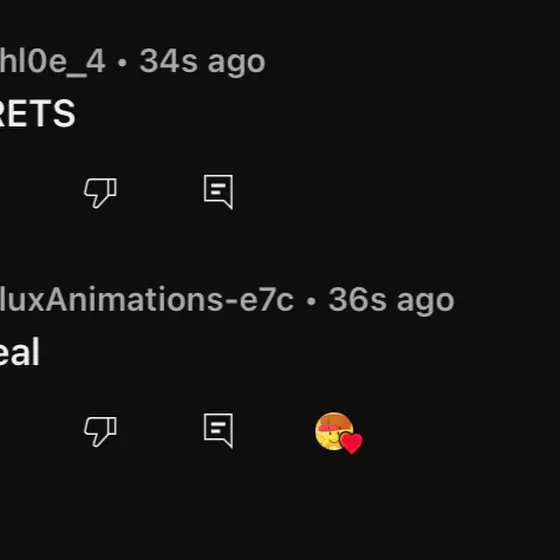The width and height of the screenshot is (560, 560).
Task: Select the comment text ending in RETS
Action: pyautogui.click(x=38, y=114)
